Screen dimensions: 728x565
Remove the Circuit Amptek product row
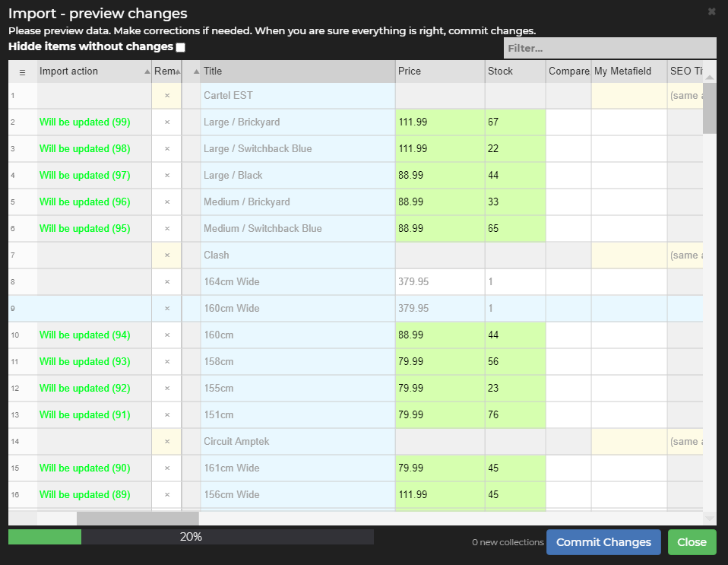coord(166,442)
